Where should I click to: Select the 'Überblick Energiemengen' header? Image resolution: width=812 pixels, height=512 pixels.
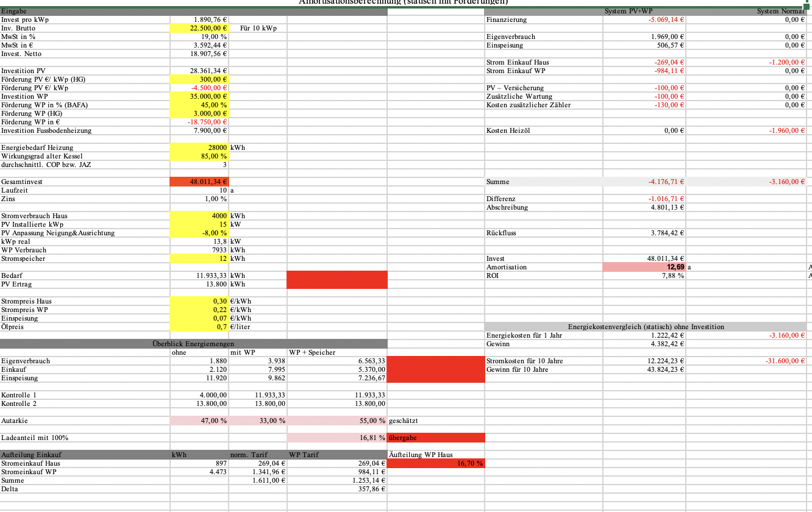194,344
